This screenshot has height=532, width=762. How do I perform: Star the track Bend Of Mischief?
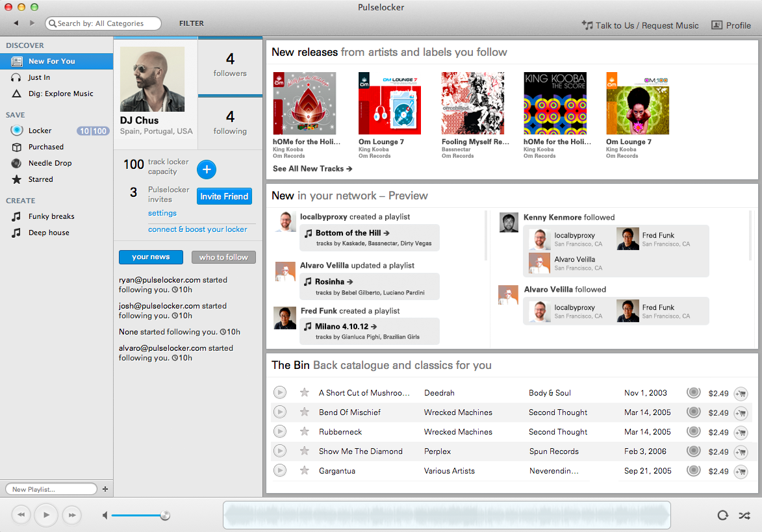(304, 412)
